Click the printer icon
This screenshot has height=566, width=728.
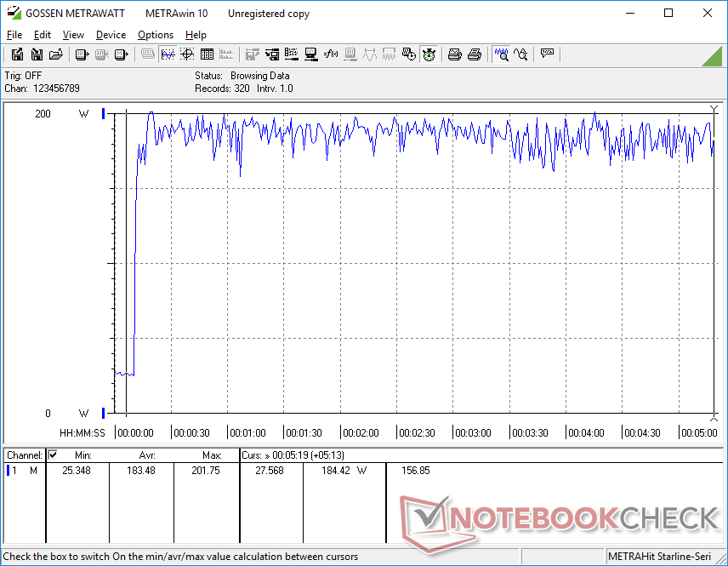tap(475, 54)
